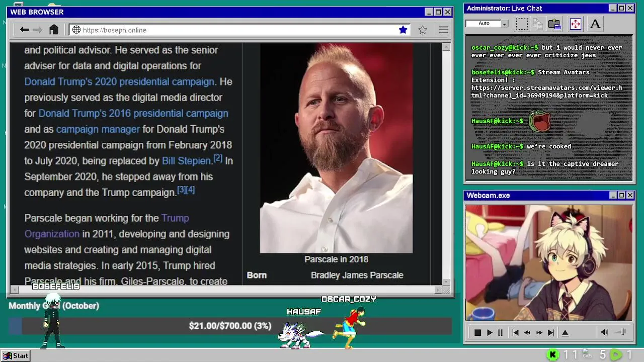The height and width of the screenshot is (362, 644).
Task: Click the 'Parscale in 2018' caption
Action: point(336,259)
